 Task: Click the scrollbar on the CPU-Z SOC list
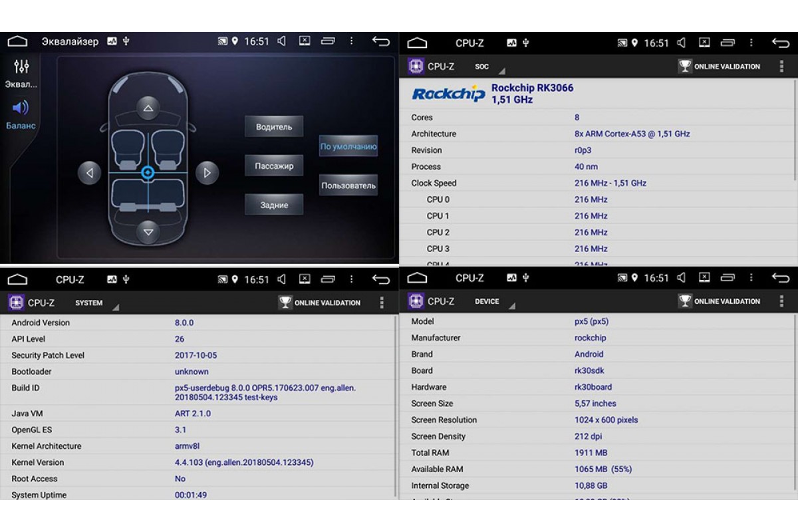[795, 130]
